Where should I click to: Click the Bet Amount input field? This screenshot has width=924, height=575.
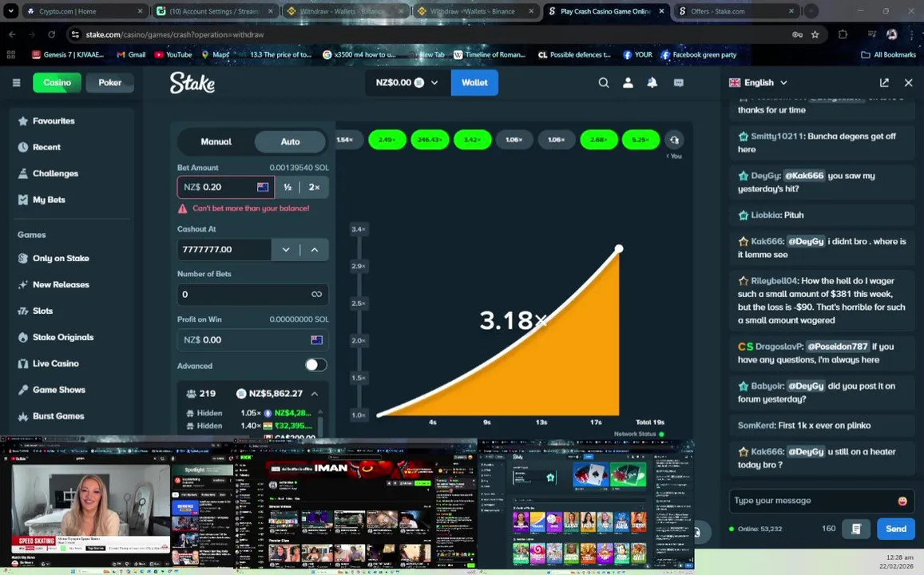[226, 188]
